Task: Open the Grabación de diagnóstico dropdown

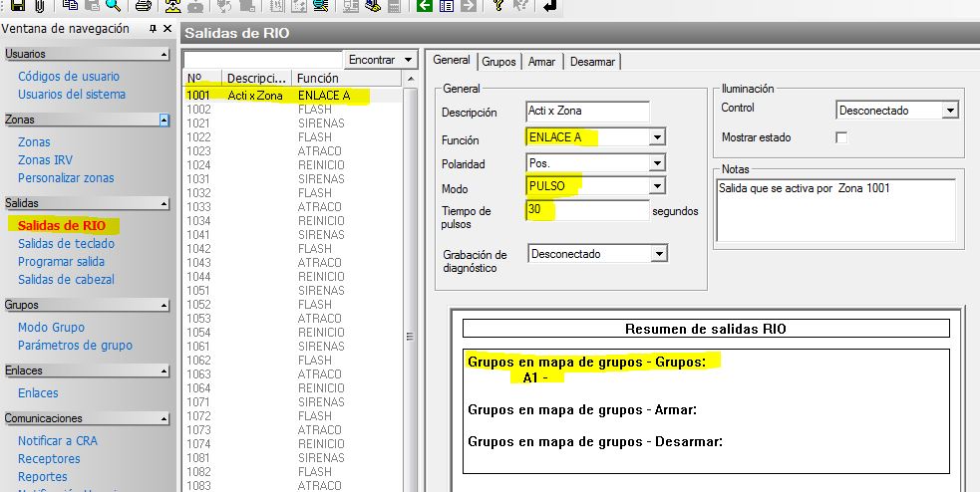Action: point(659,254)
